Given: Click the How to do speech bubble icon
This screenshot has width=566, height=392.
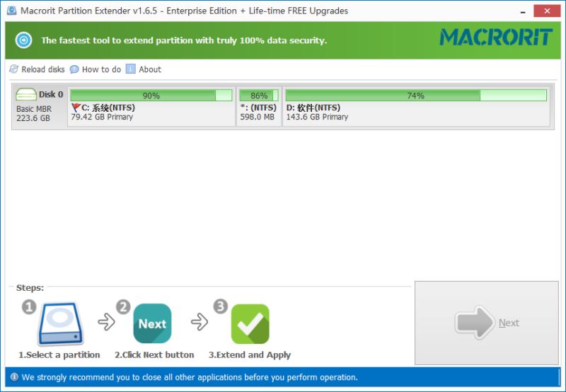Looking at the screenshot, I should point(74,69).
